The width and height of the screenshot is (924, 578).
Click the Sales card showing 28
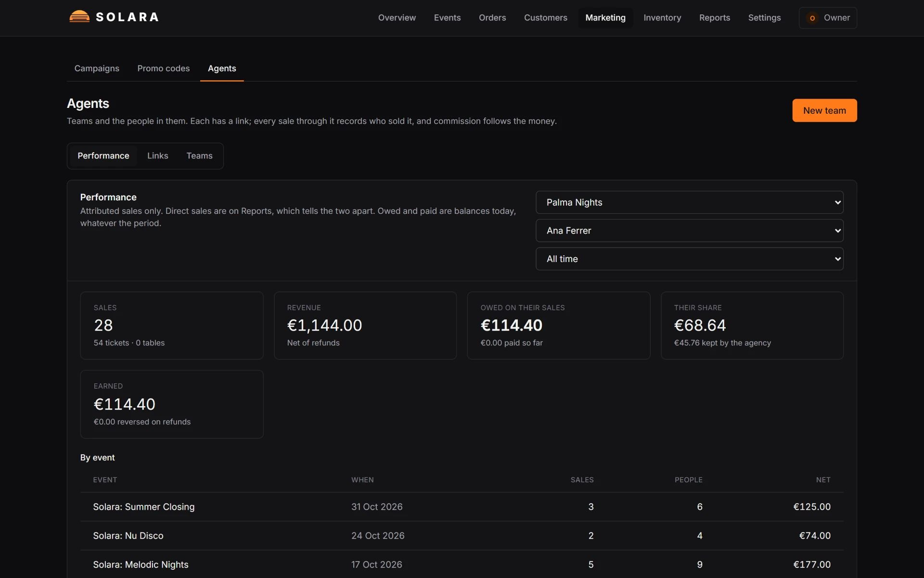click(172, 326)
